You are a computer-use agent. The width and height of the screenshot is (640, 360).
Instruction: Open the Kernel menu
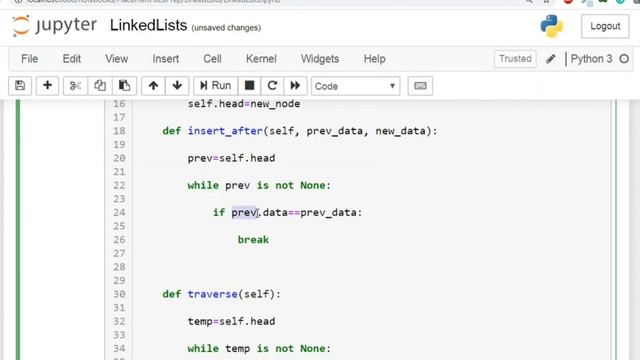click(x=261, y=59)
